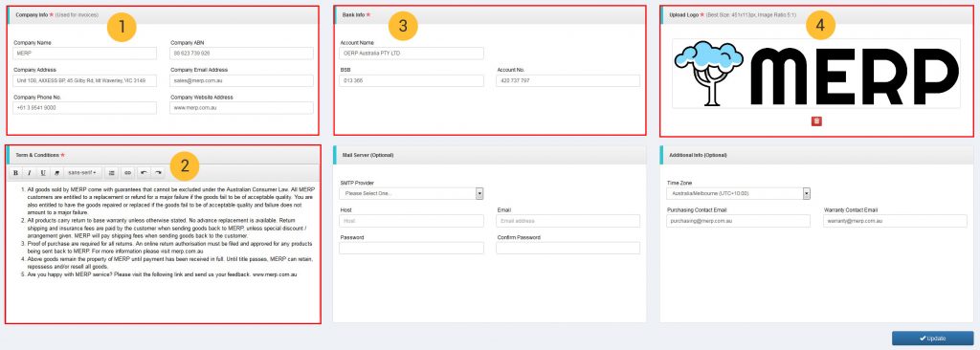The image size is (980, 350).
Task: Click the MERP logo image preview
Action: click(816, 73)
